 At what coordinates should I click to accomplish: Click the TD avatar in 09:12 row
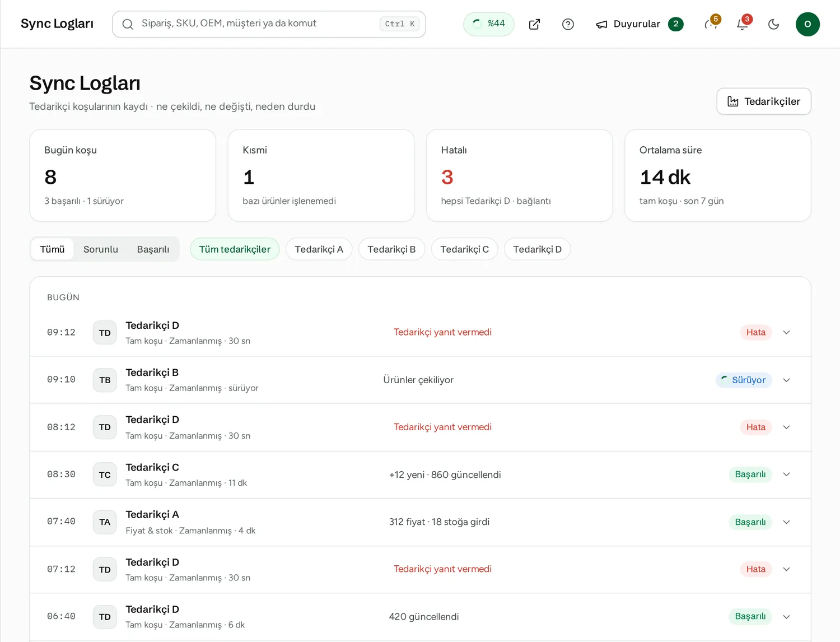click(105, 333)
